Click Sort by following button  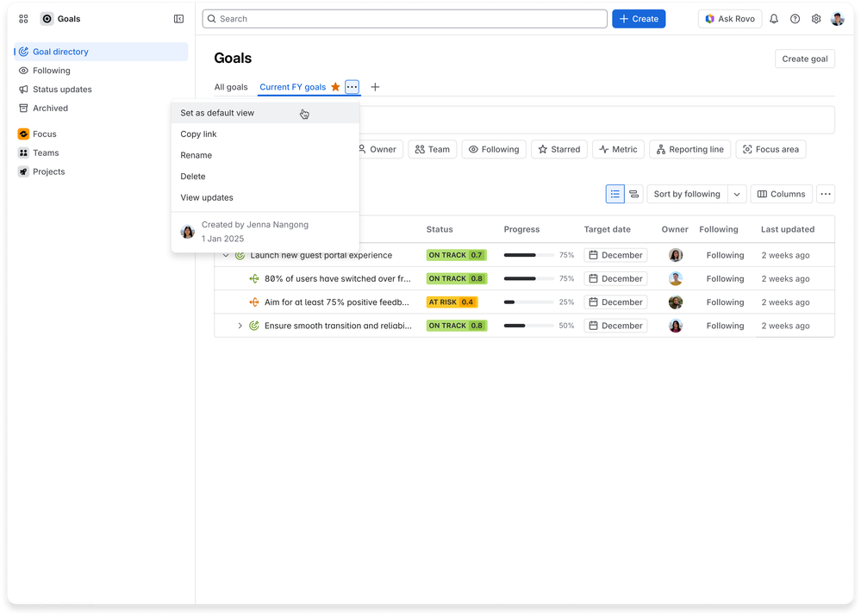(x=687, y=194)
